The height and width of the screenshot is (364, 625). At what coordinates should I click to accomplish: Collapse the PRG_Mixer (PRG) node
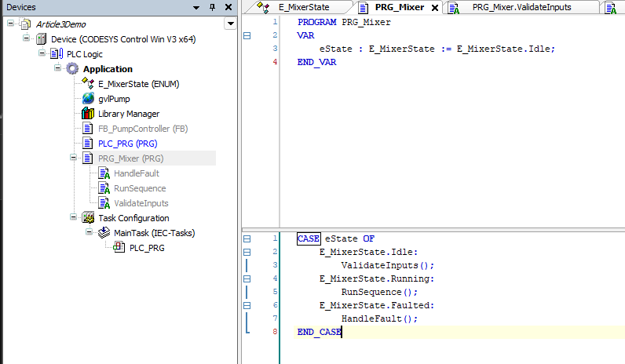coord(73,158)
